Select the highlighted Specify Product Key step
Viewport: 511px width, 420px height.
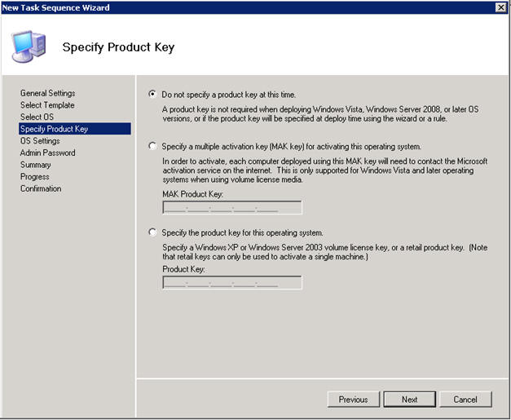click(x=75, y=129)
